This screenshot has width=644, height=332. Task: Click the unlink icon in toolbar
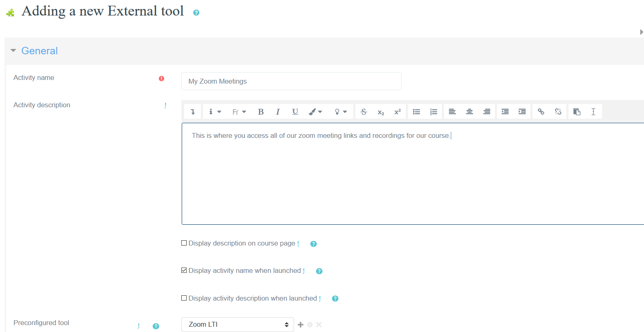(558, 112)
